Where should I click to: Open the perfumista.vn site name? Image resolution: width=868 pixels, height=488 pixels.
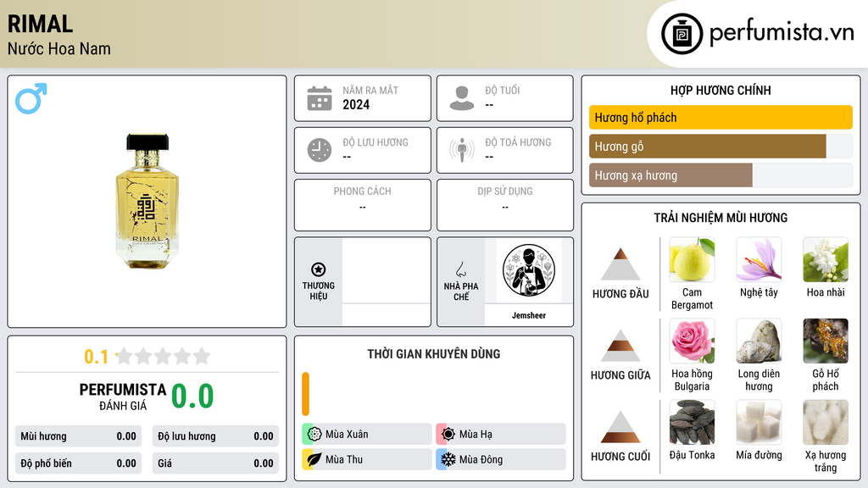pos(782,33)
